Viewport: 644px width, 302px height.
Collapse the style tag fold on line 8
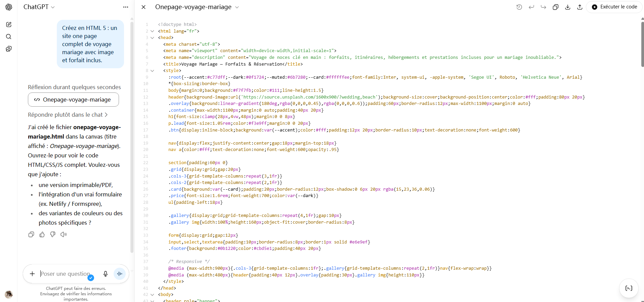click(152, 71)
